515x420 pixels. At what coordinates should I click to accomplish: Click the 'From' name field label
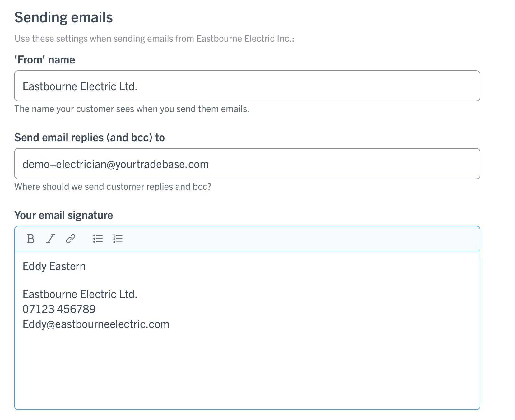click(x=45, y=60)
